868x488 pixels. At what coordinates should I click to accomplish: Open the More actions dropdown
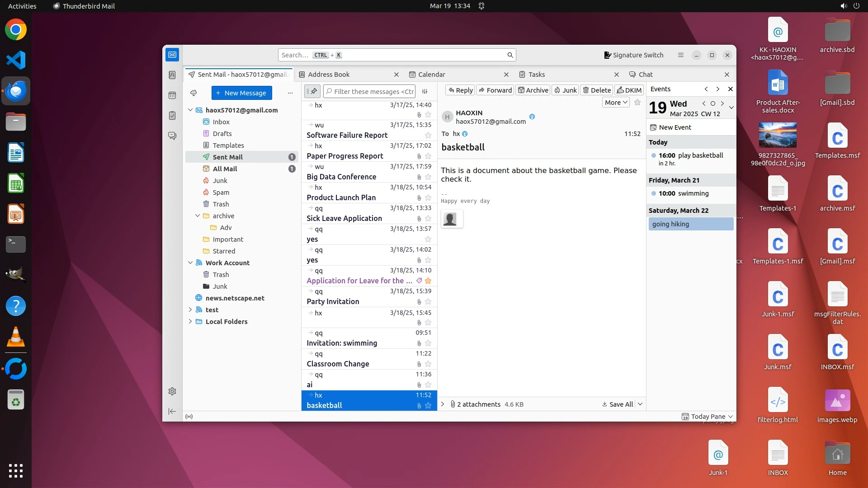[x=616, y=103]
